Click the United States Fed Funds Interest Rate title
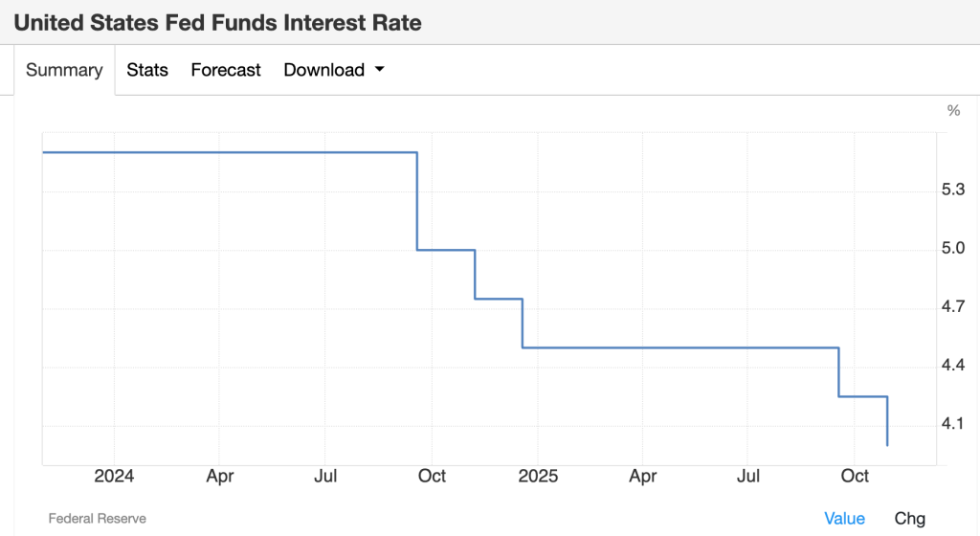 217,22
